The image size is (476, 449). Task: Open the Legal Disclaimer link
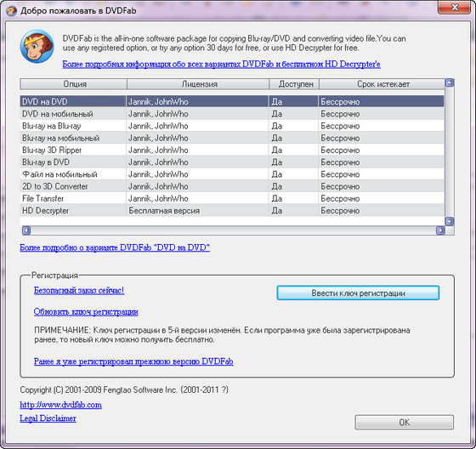pos(48,418)
